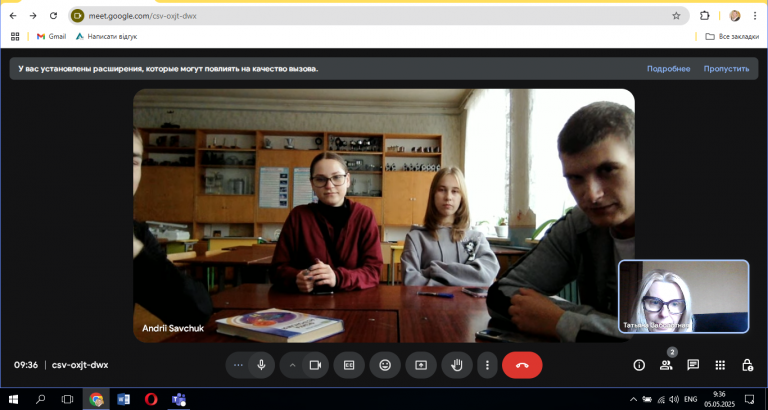Viewport: 768px width, 410px height.
Task: Send a reaction with smiley icon
Action: coord(385,365)
